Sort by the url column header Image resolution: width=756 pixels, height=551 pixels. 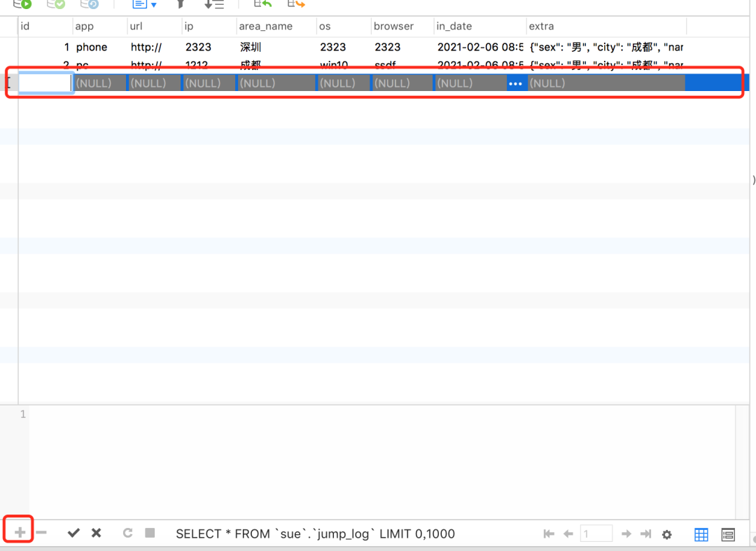click(155, 27)
